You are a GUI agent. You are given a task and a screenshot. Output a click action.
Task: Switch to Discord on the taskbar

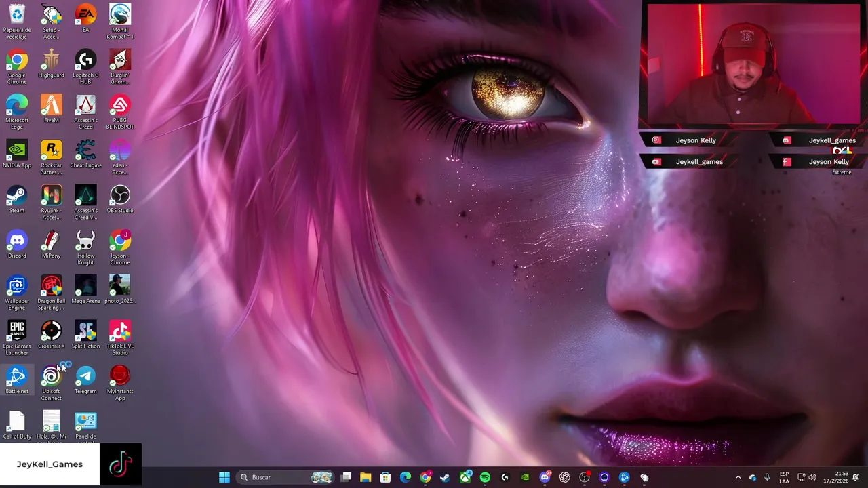[545, 477]
